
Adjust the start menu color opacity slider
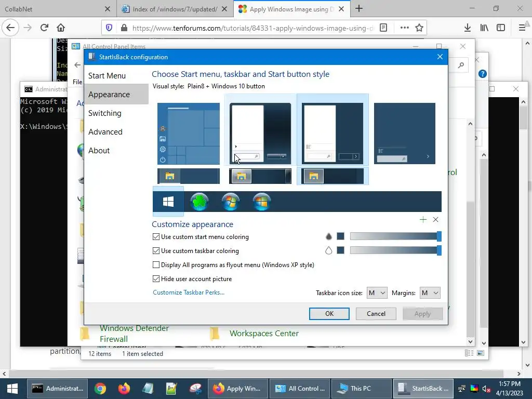click(x=395, y=236)
